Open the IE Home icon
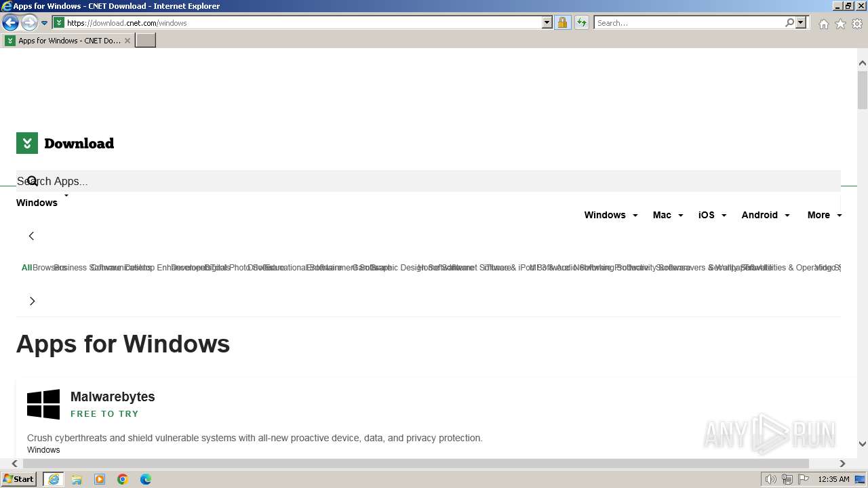Viewport: 868px width, 488px height. (823, 24)
